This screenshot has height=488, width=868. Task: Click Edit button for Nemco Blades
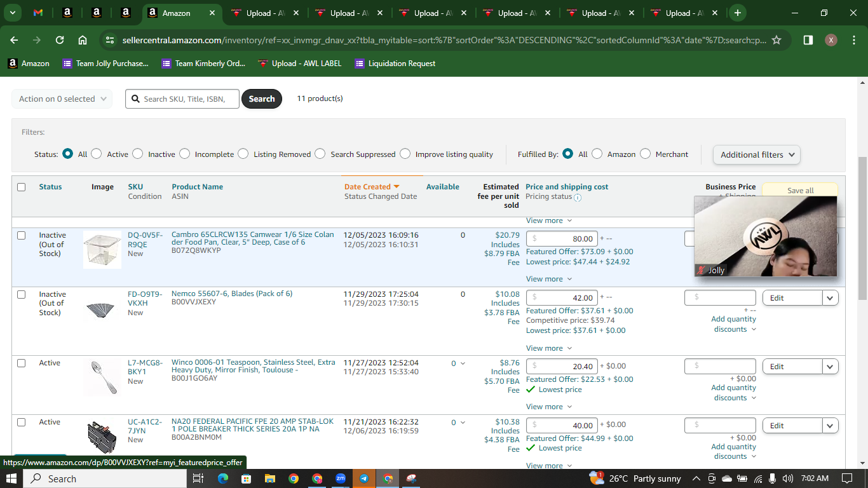click(x=792, y=298)
